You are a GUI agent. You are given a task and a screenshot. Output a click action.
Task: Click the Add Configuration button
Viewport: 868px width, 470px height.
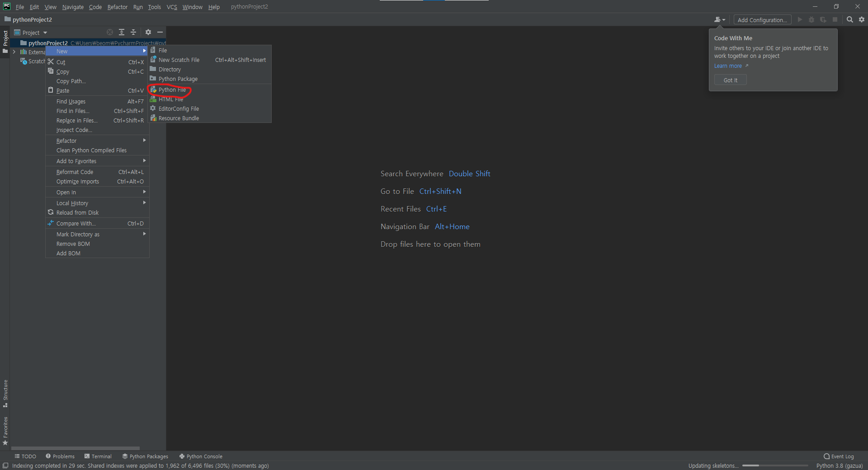pos(762,20)
